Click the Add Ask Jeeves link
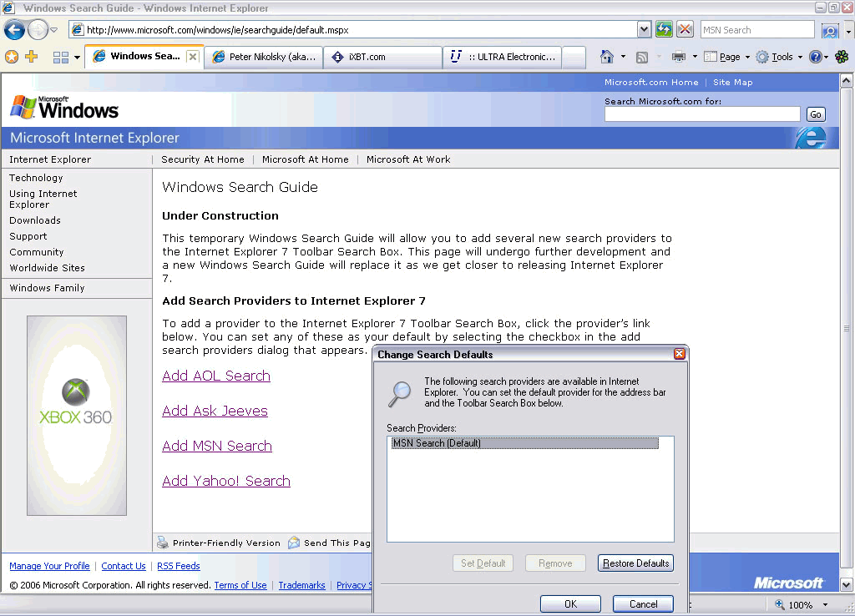855x616 pixels. (x=215, y=411)
